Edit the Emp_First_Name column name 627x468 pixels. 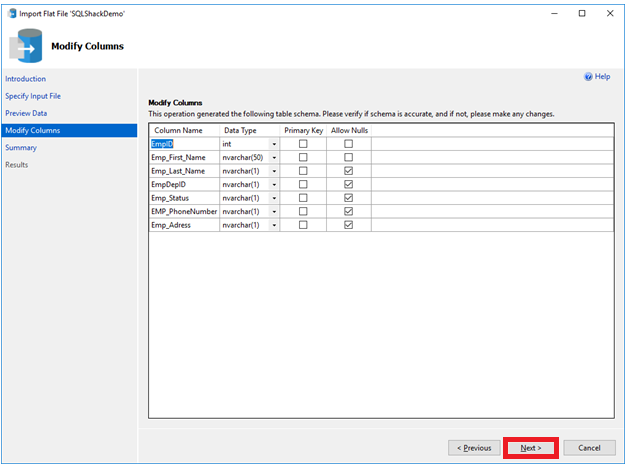(x=184, y=158)
